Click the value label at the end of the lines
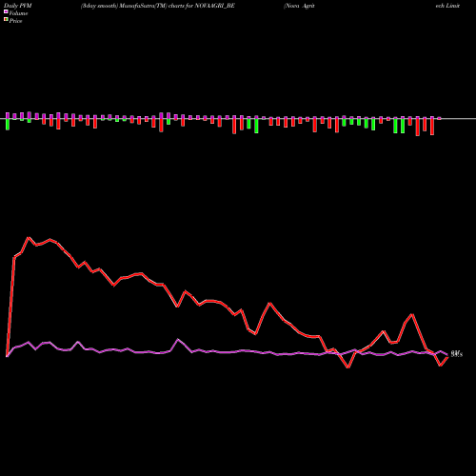Image resolution: width=476 pixels, height=476 pixels. [x=456, y=354]
